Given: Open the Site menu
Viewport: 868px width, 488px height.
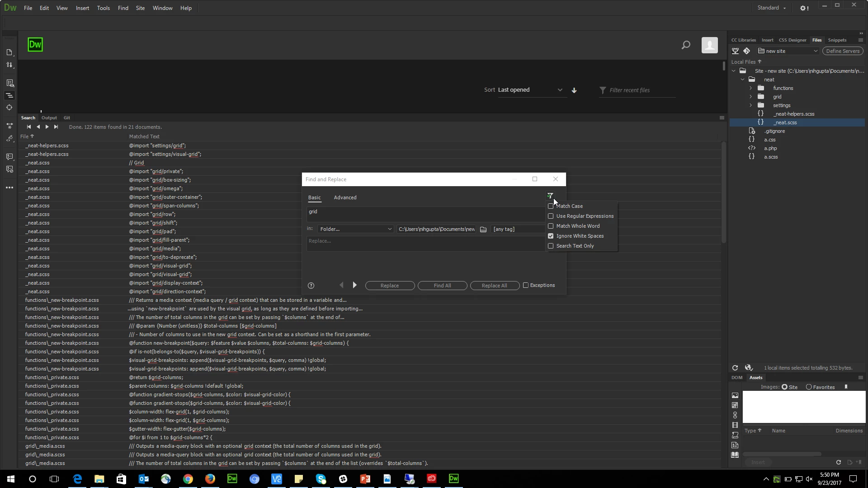Looking at the screenshot, I should (140, 8).
